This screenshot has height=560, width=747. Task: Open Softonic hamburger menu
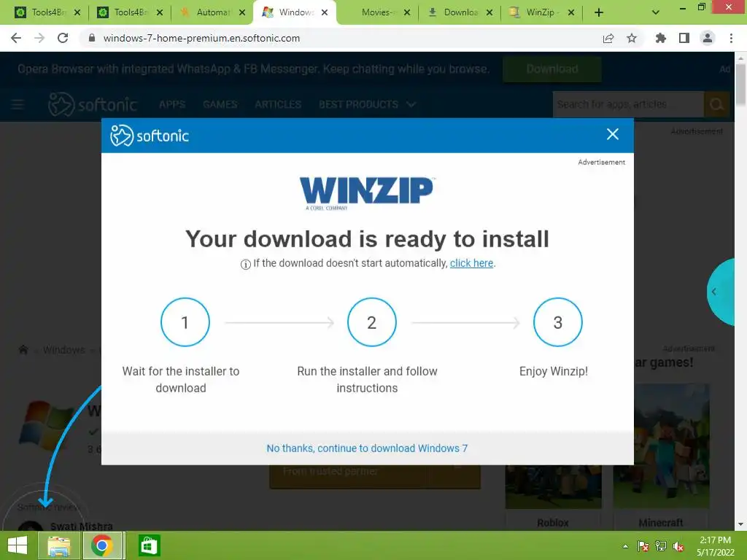pos(18,104)
